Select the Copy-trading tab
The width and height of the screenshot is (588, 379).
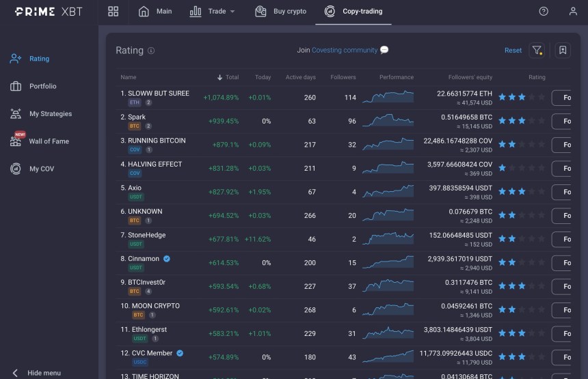coord(353,11)
